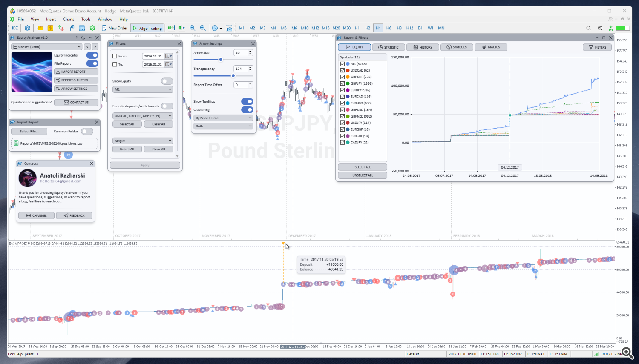Image resolution: width=639 pixels, height=364 pixels.
Task: Switch to the MAGICS tab
Action: [x=491, y=47]
